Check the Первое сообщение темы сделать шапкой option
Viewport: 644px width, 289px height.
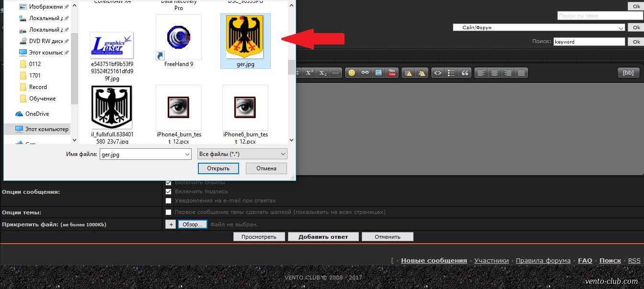click(x=168, y=212)
